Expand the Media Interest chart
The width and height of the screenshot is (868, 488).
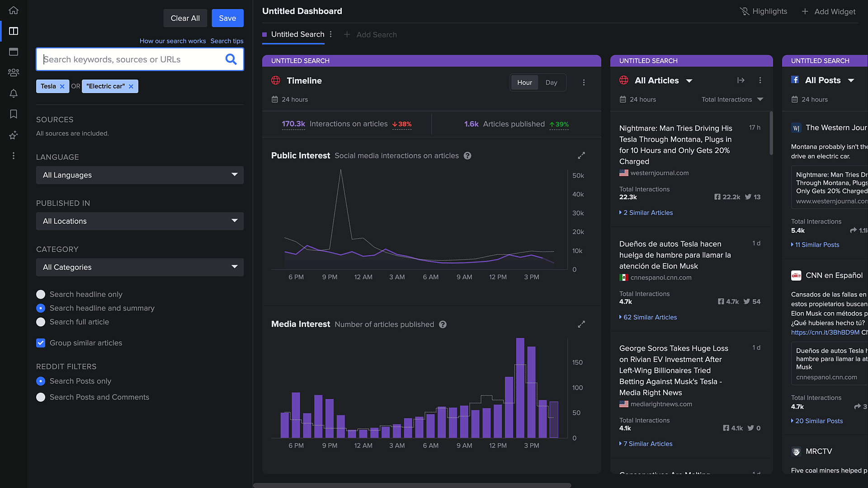coord(581,324)
